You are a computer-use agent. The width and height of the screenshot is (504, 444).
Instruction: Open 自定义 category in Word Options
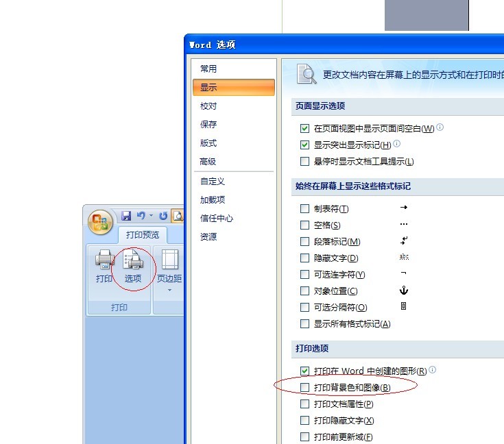(x=234, y=181)
